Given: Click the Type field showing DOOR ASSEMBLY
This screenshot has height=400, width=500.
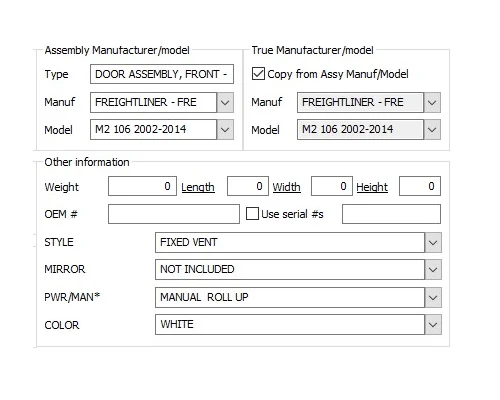Looking at the screenshot, I should pyautogui.click(x=162, y=74).
